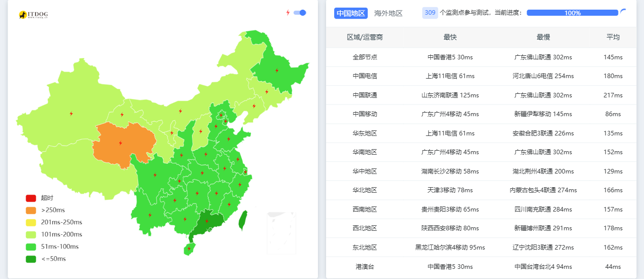Click the orange >250ms legend swatch

(31, 210)
